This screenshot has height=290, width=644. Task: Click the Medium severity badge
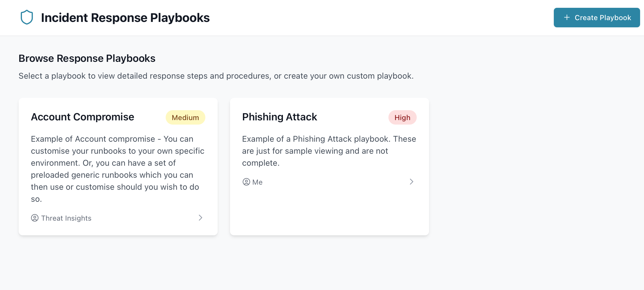185,118
